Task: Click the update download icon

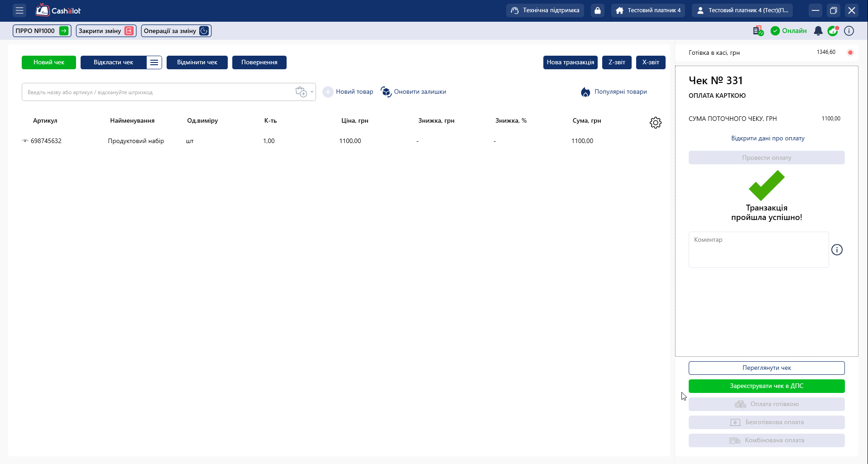Action: [x=833, y=31]
